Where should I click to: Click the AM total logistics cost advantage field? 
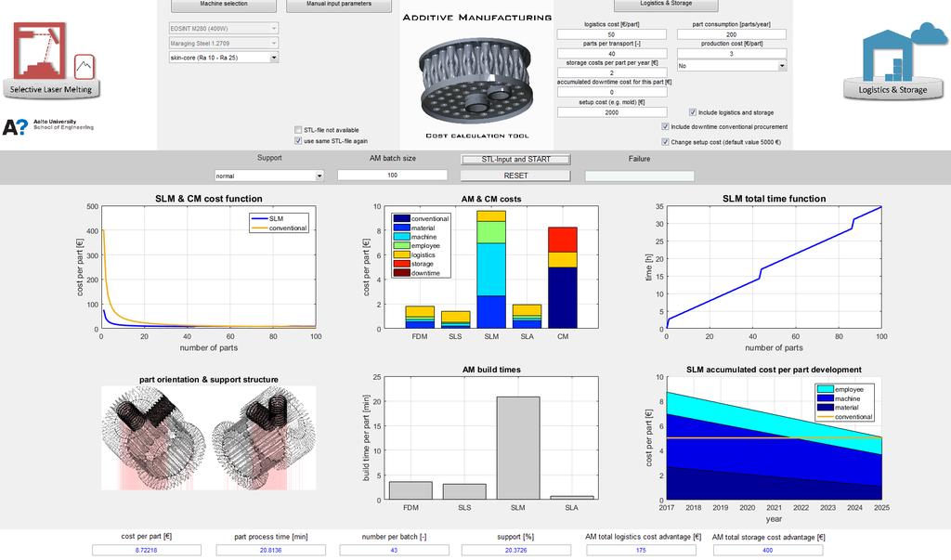641,551
